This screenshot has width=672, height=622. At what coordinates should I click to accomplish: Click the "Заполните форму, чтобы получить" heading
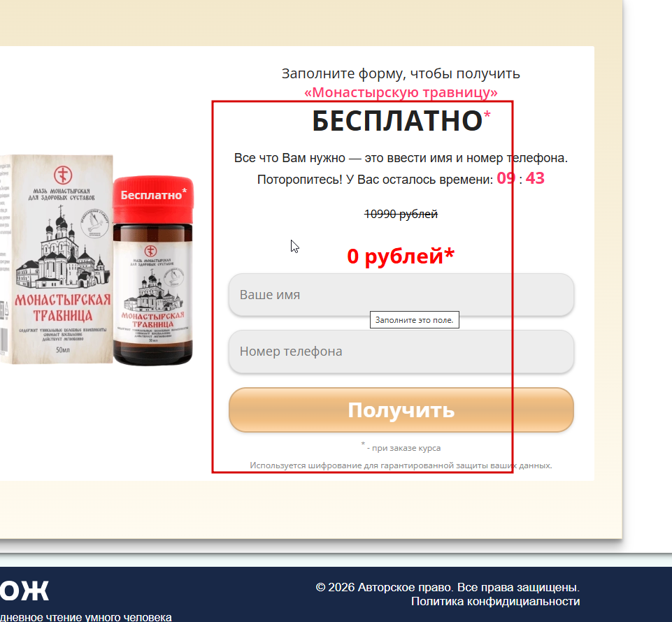(x=401, y=73)
